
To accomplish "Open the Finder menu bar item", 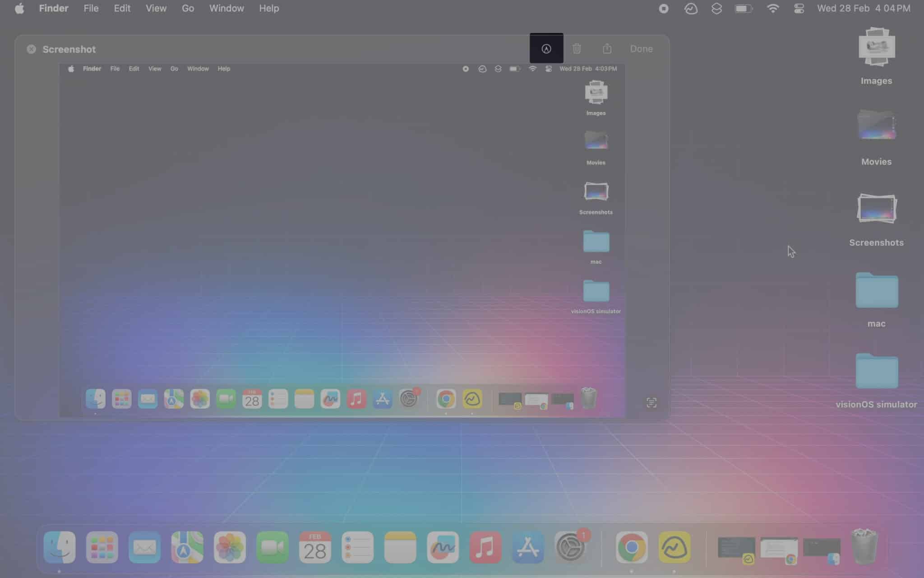I will [x=53, y=8].
